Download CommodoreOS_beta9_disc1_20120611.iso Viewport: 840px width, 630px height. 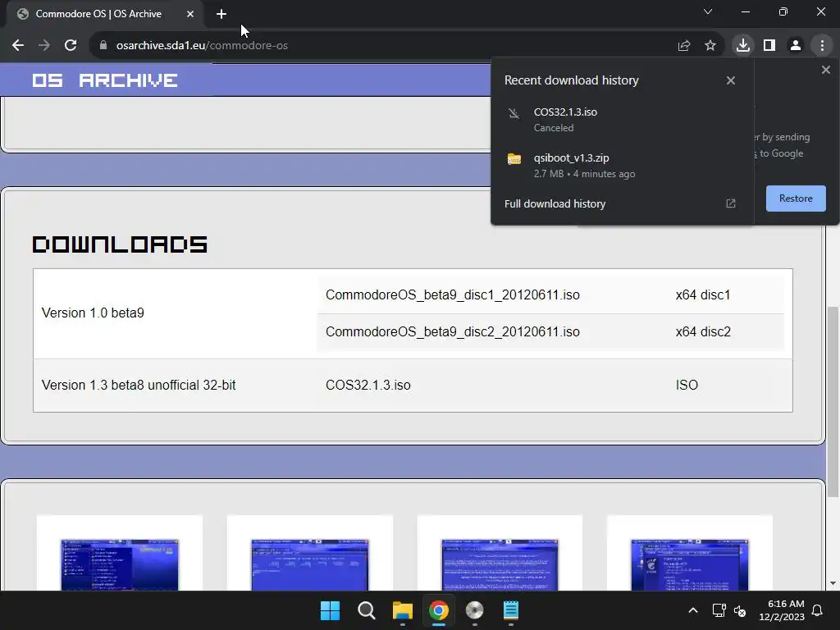pos(453,295)
